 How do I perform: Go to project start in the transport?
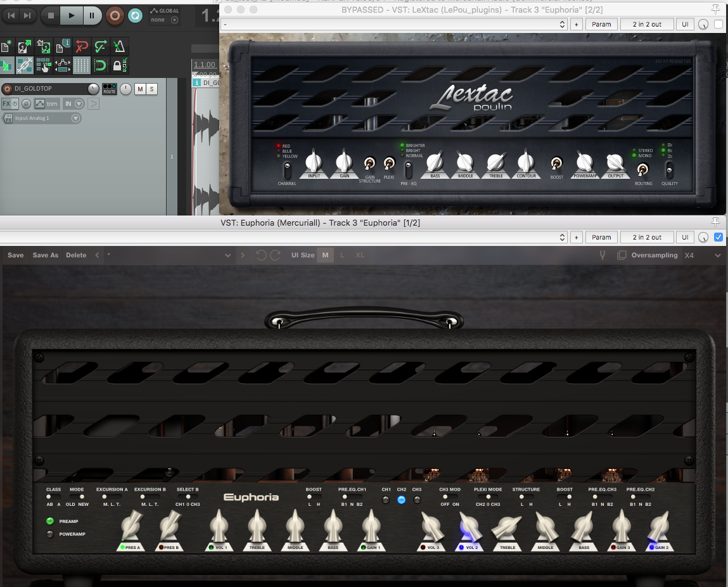coord(11,16)
